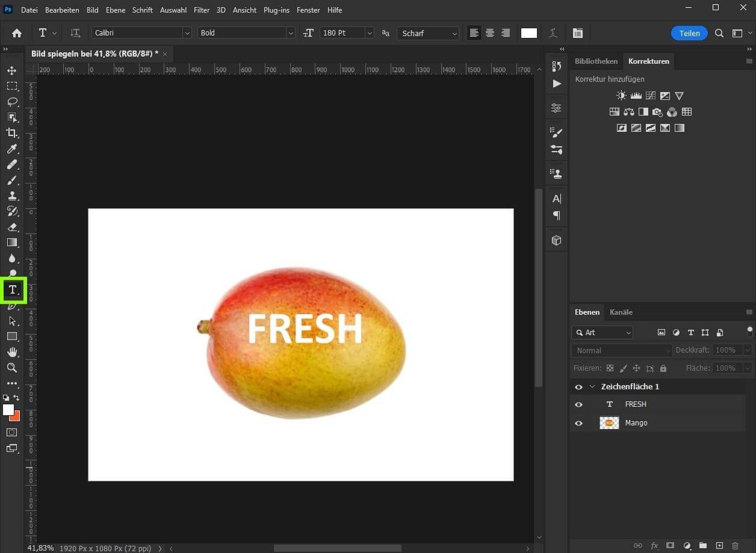Collapse the Zeichenfläche 1 group

point(592,387)
